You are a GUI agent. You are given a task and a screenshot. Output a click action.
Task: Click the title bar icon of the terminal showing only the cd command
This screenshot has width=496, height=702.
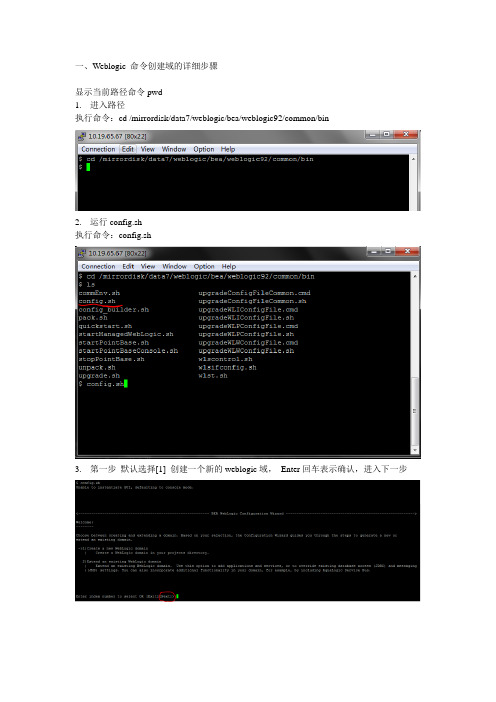[81, 136]
